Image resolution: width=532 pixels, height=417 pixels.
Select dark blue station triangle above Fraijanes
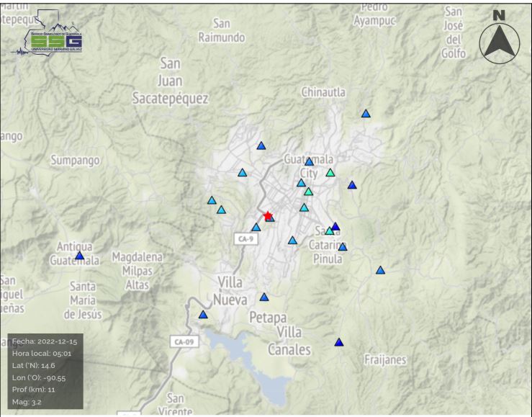tap(339, 343)
